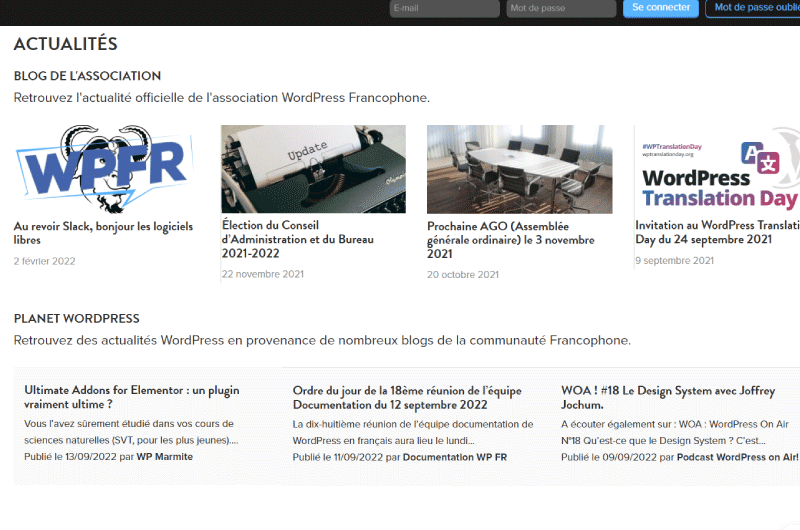Image resolution: width=800 pixels, height=530 pixels.
Task: Click the date 22 novembre 2021
Action: tap(263, 274)
